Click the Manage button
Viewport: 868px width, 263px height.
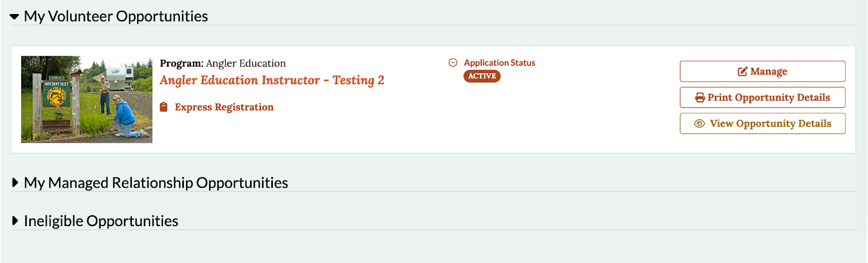coord(763,72)
